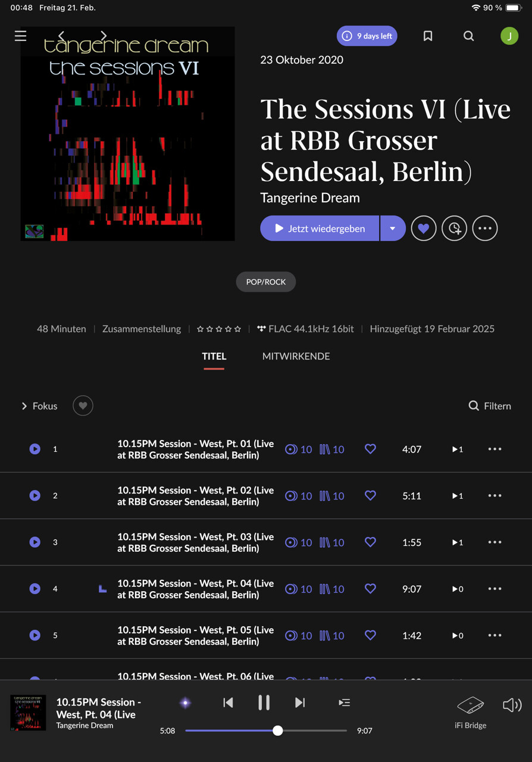Open the iFi Bridge output zone selector
The image size is (532, 762).
(471, 712)
